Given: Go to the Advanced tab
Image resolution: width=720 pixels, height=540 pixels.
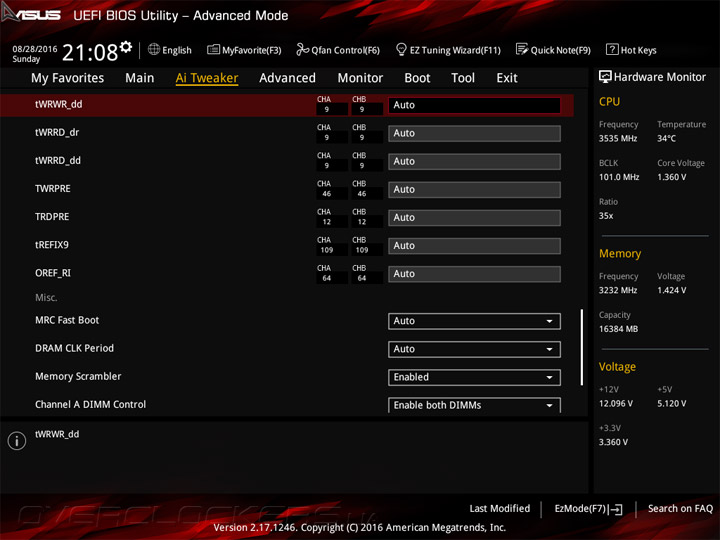Looking at the screenshot, I should coord(287,78).
